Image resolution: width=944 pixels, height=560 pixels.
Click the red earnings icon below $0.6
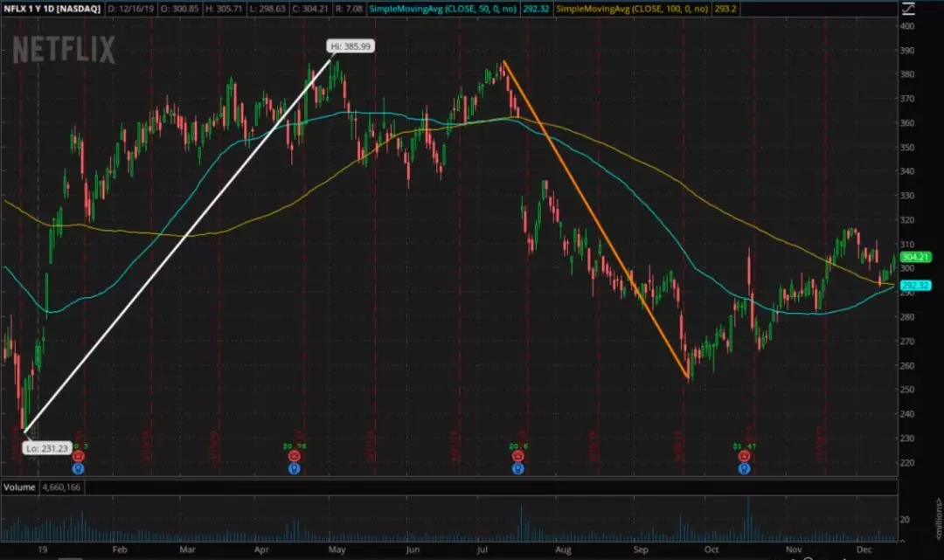coord(517,456)
